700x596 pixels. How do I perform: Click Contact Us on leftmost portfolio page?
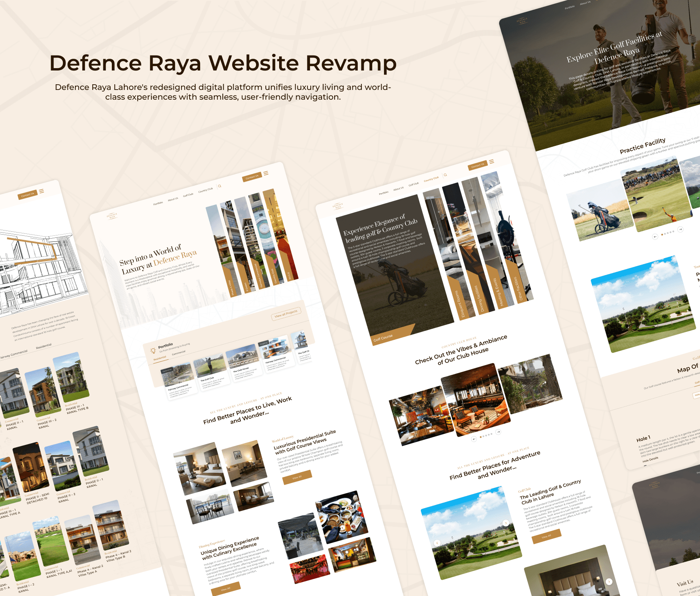(x=28, y=195)
